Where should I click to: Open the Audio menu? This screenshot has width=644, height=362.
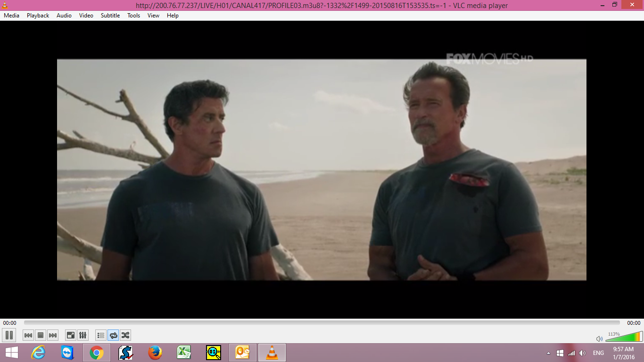[x=64, y=16]
